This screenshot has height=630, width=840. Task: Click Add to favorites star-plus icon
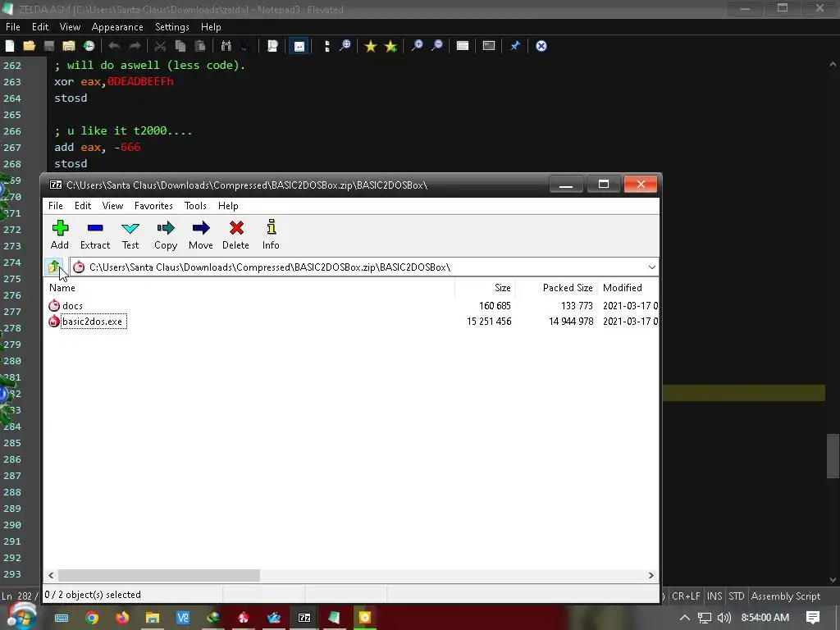390,46
